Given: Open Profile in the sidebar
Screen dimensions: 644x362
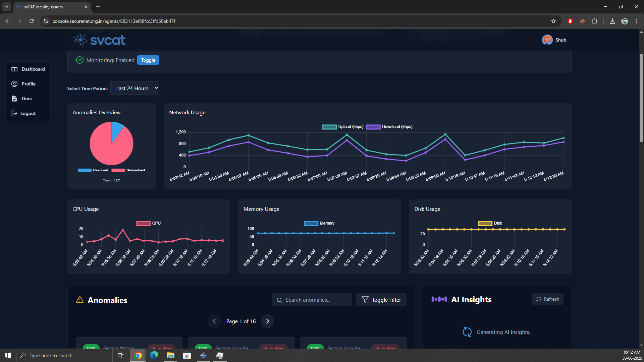Looking at the screenshot, I should click(x=28, y=84).
